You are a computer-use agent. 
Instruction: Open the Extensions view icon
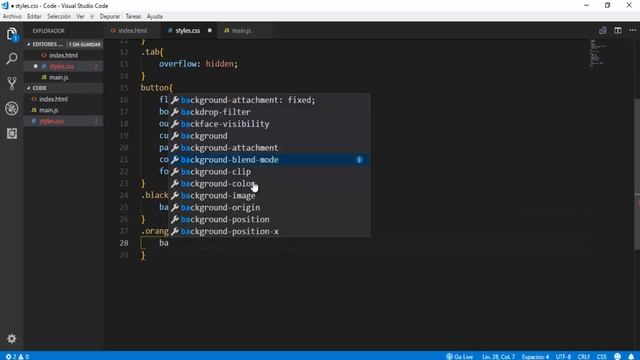12,133
